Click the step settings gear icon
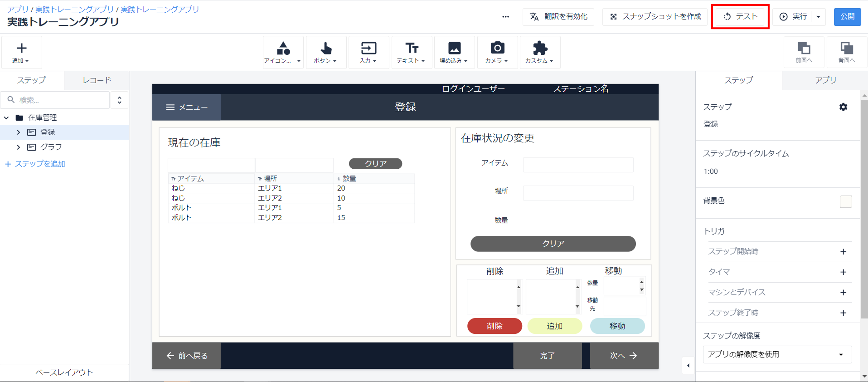The height and width of the screenshot is (382, 868). [x=843, y=107]
